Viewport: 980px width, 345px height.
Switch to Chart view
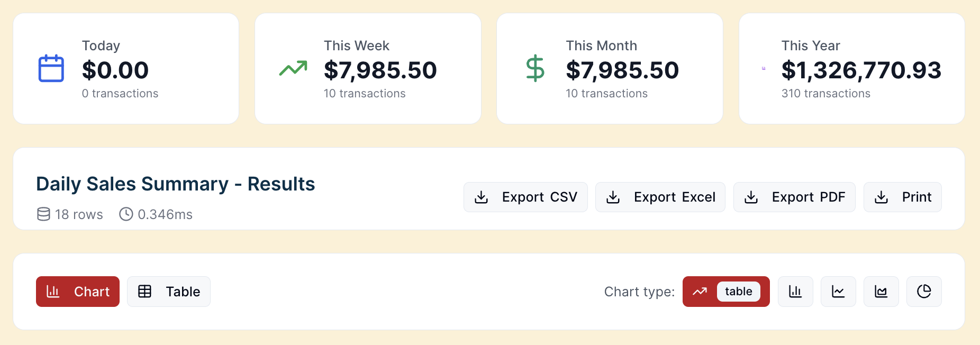click(x=78, y=292)
